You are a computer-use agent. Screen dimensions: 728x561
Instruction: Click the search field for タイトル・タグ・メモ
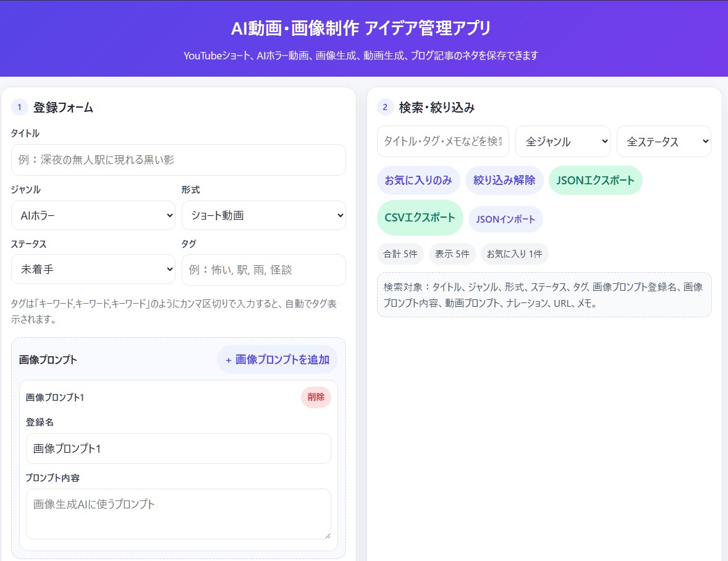point(443,141)
